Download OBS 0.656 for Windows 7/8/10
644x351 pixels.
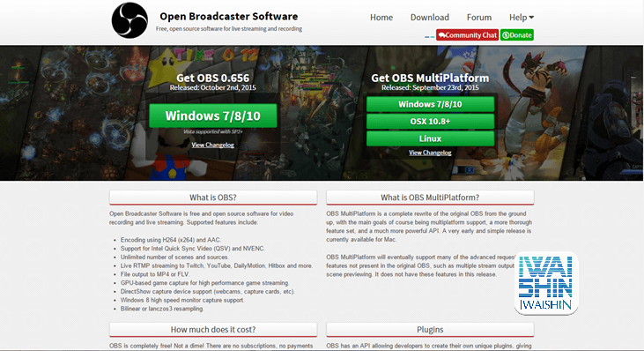click(x=212, y=116)
